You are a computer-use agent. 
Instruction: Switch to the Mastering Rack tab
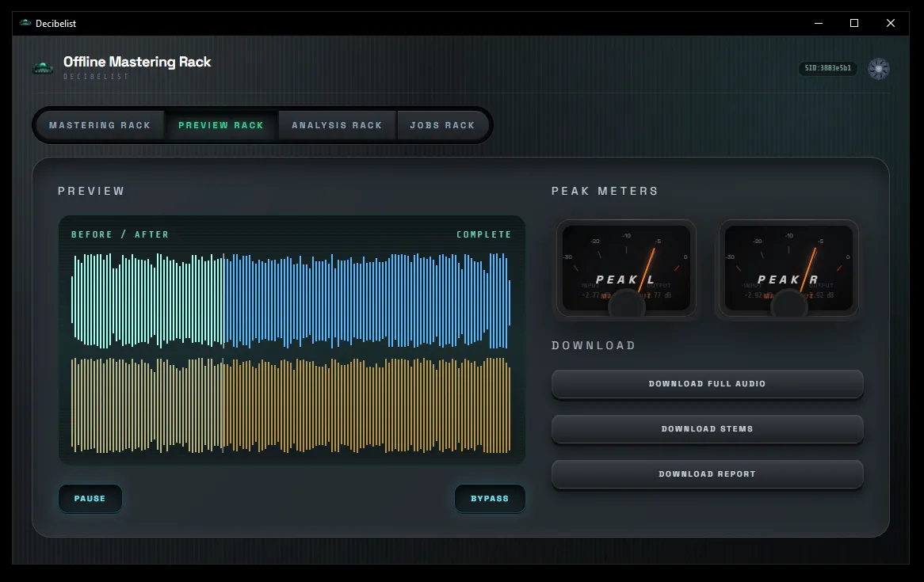(x=100, y=125)
